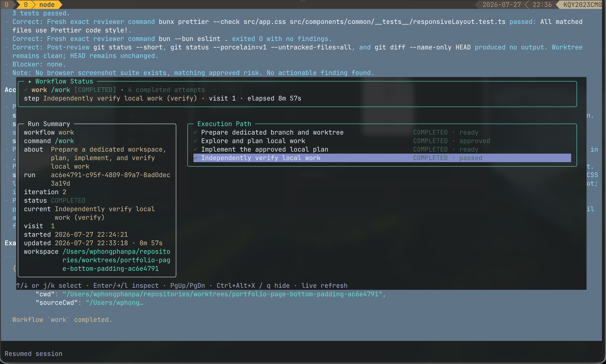
Task: Click the time "22:36" in the status bar
Action: [542, 5]
